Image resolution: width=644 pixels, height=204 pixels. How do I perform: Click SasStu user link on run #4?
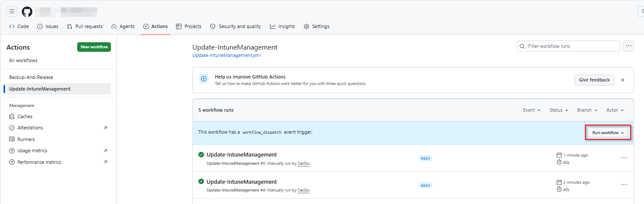304,190
